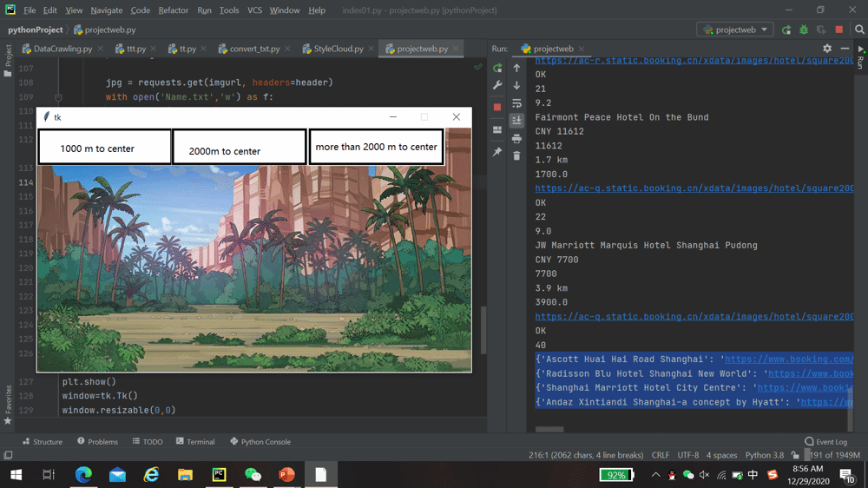This screenshot has height=488, width=868.
Task: Open the Python Console tool window
Action: click(x=260, y=441)
